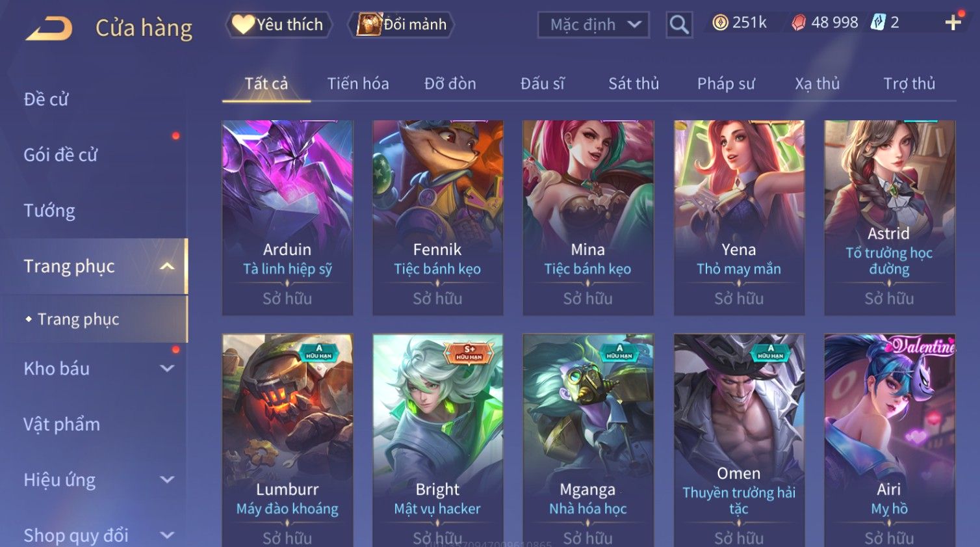Screen dimensions: 980x547
Task: Switch to the Pháp sư tab
Action: 726,84
